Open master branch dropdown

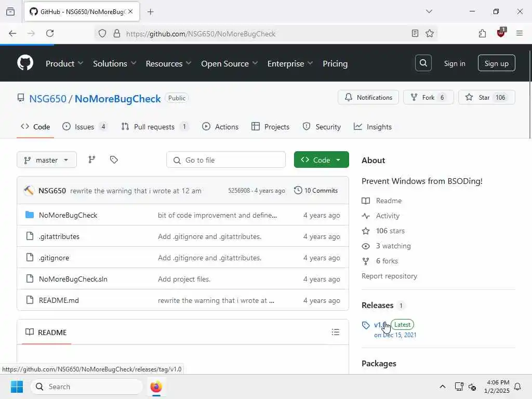pos(46,160)
